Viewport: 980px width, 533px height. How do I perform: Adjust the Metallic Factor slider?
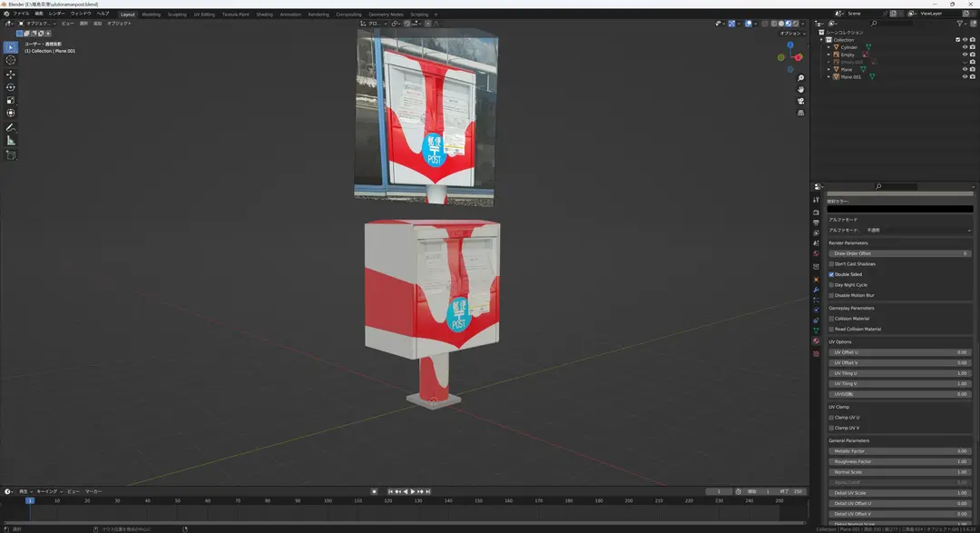pyautogui.click(x=900, y=451)
